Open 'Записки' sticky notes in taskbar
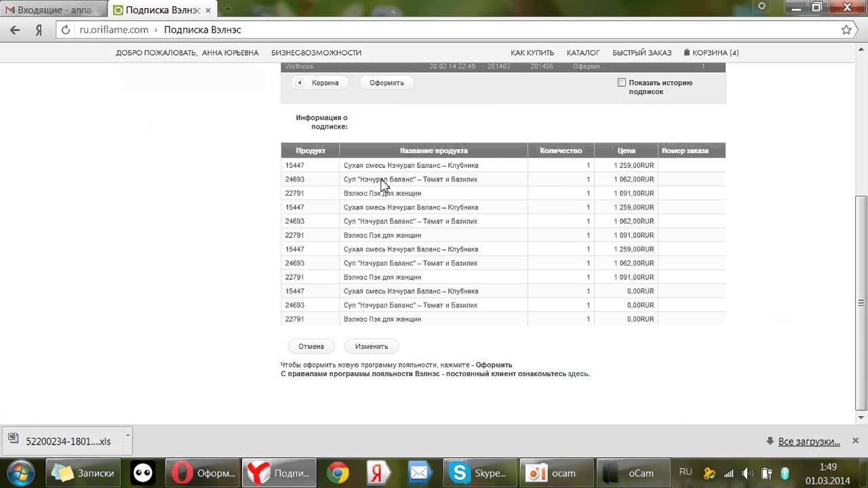868x488 pixels. 83,473
